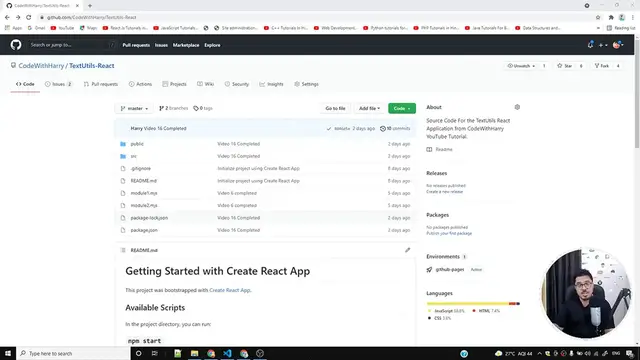Open the 10 commits history
This screenshot has height=360, width=640.
click(395, 129)
